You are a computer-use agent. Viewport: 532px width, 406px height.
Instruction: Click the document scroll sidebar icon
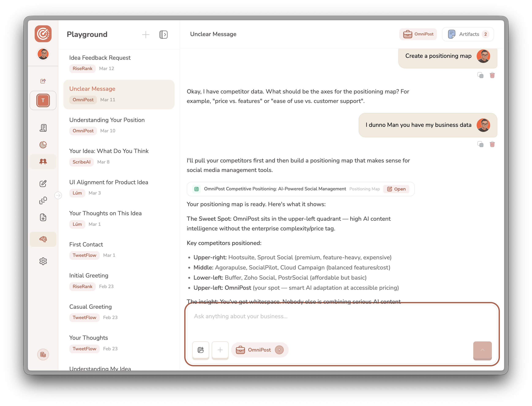click(43, 128)
